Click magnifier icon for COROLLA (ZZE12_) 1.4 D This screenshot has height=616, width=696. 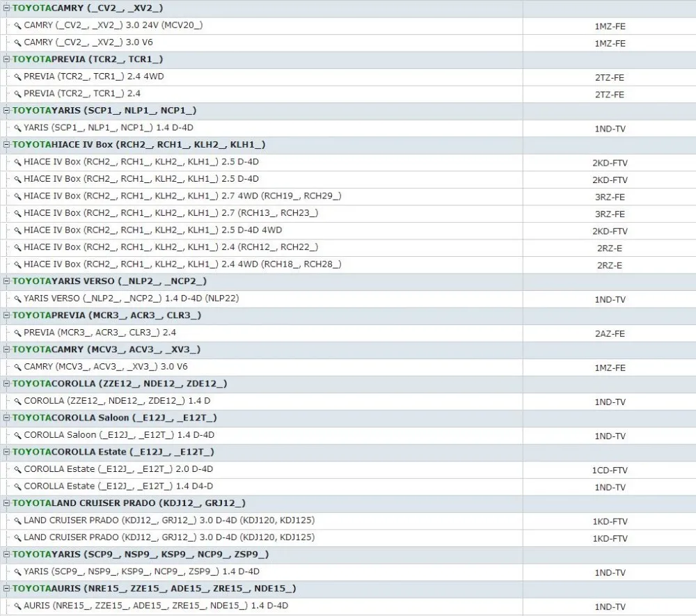17,402
